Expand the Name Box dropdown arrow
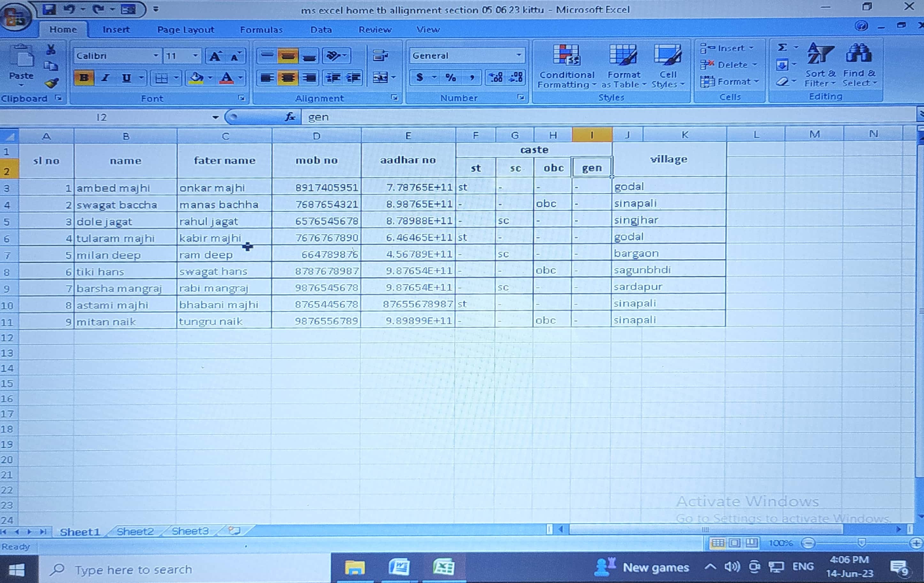924x583 pixels. pyautogui.click(x=215, y=117)
